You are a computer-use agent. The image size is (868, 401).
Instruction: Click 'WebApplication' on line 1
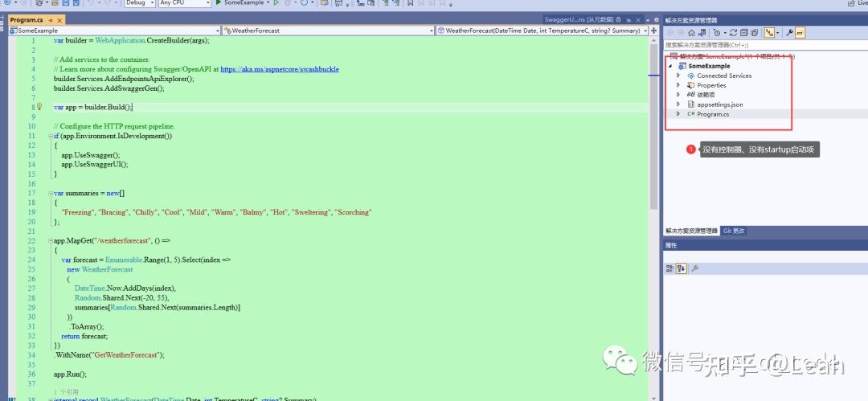click(120, 40)
